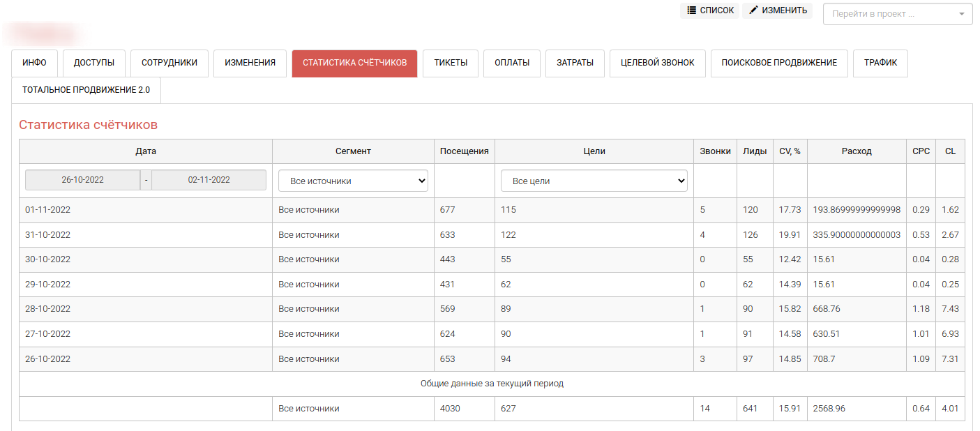
Task: Open the ТИКЕТЫ tab
Action: [x=451, y=63]
